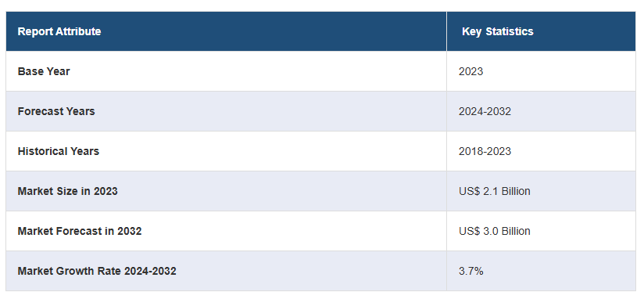Select the Historical Years row label
The image size is (644, 292).
click(59, 151)
